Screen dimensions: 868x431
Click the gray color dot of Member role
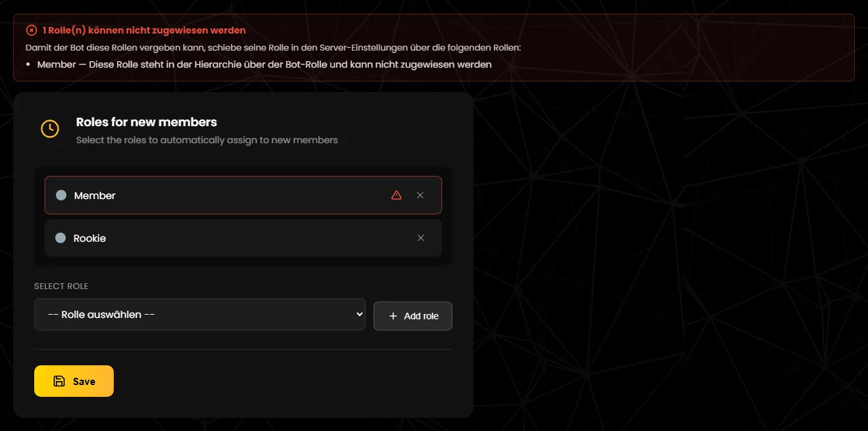click(x=61, y=195)
